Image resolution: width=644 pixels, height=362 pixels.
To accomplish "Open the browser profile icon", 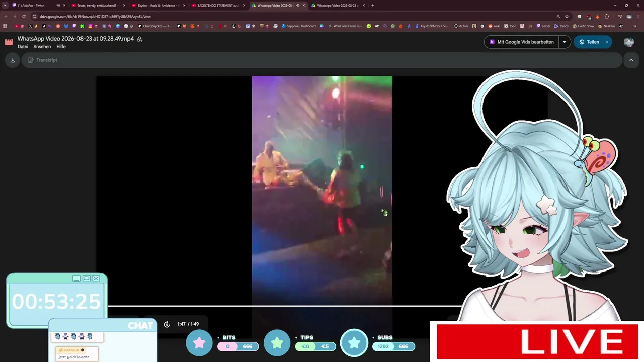I will click(629, 16).
